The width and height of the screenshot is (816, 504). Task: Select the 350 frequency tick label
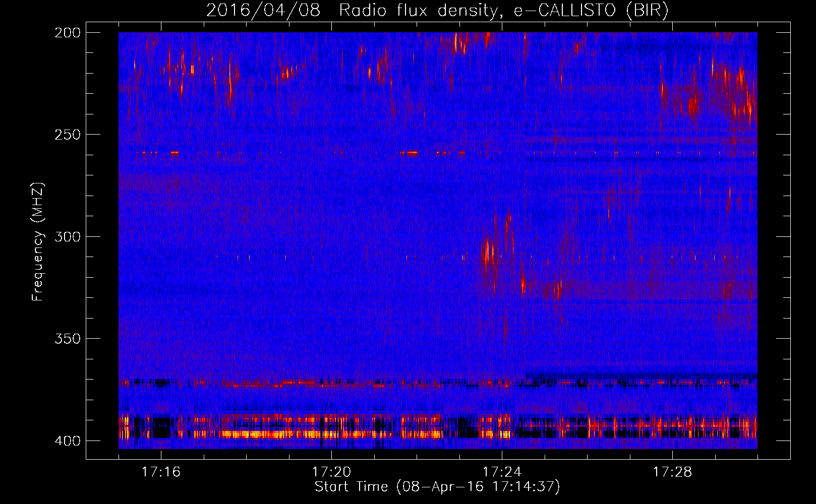[67, 339]
